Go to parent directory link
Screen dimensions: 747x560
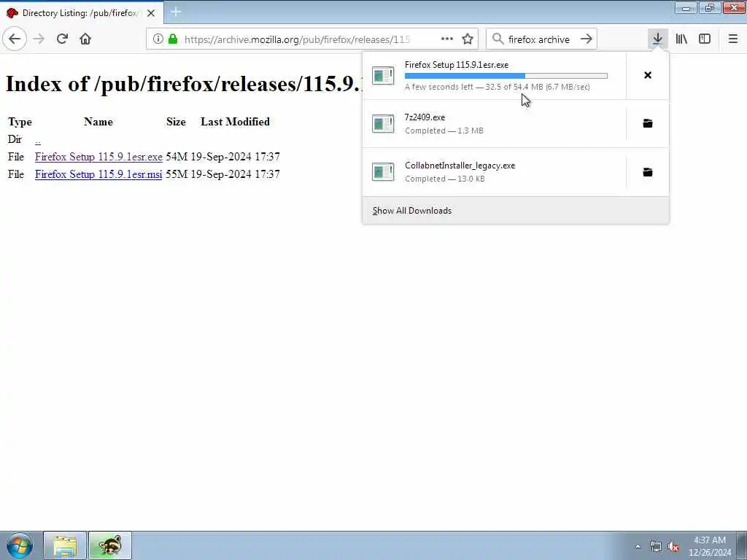click(x=38, y=139)
